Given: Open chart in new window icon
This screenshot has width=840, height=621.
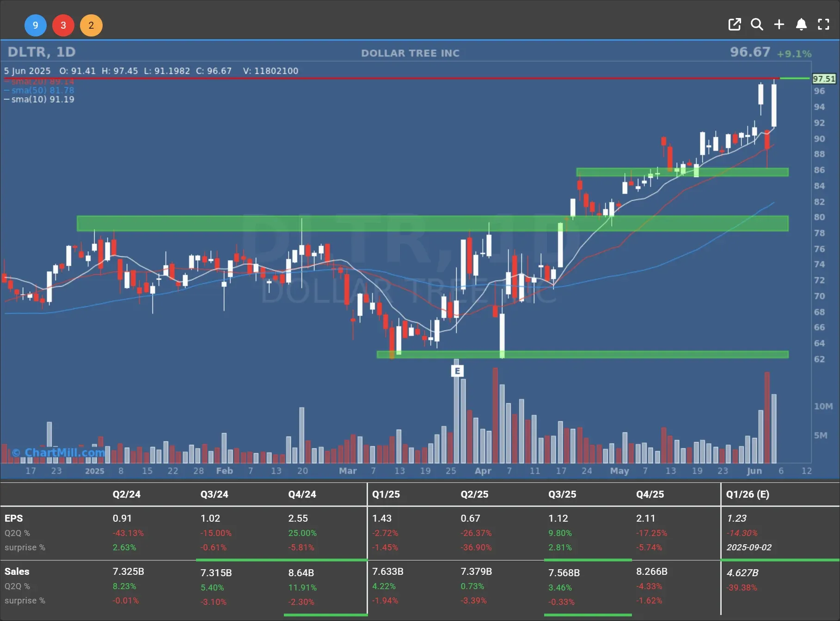Looking at the screenshot, I should 734,24.
